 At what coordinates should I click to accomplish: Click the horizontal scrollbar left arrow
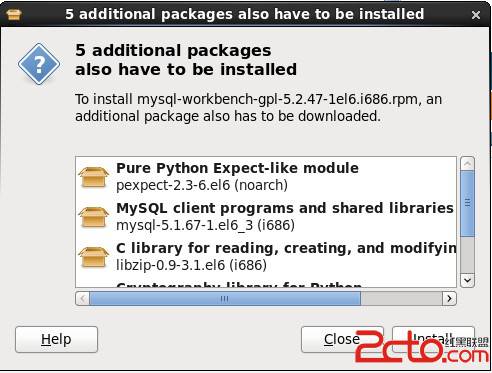(83, 298)
